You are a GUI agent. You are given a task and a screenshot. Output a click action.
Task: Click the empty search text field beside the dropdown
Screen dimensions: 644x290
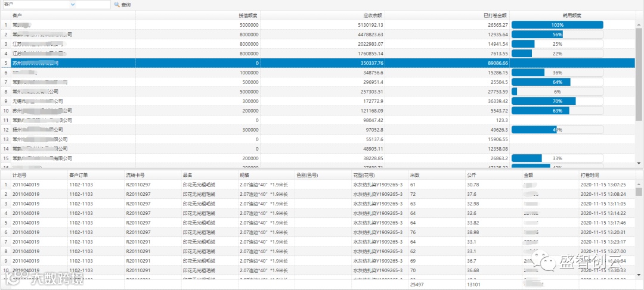point(93,4)
